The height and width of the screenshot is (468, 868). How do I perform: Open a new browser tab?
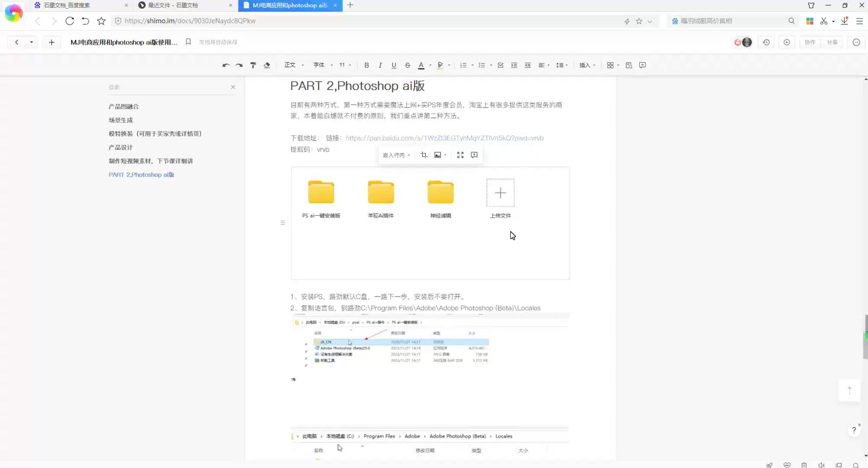point(350,5)
